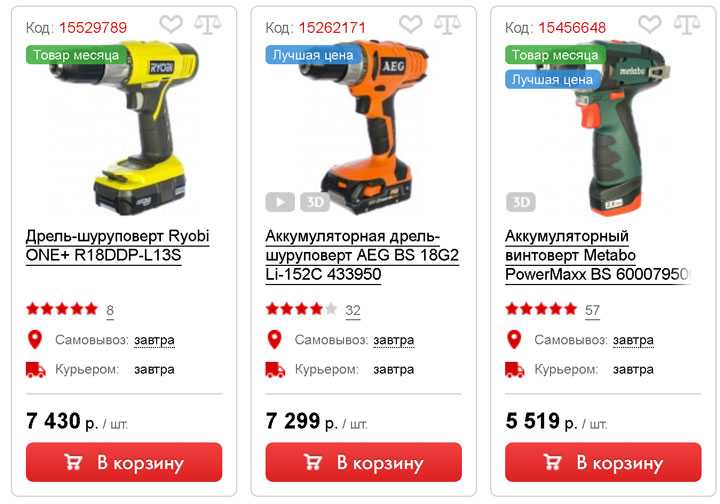The width and height of the screenshot is (720, 504).
Task: View the 57 reviews for Metabo
Action: click(592, 310)
